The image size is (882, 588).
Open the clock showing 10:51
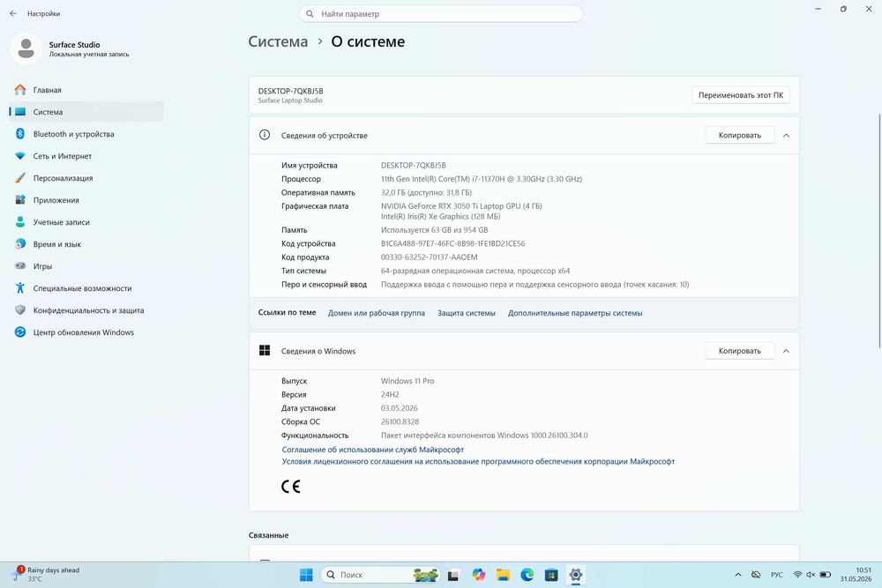pos(856,575)
